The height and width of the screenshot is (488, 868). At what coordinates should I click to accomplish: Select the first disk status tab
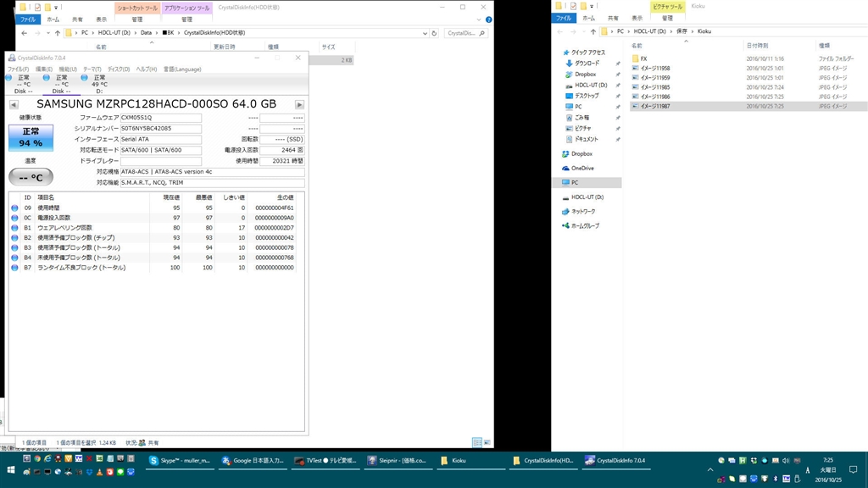coord(23,84)
